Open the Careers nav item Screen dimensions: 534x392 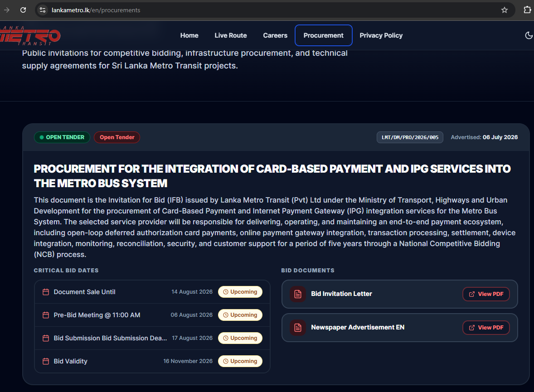point(275,35)
